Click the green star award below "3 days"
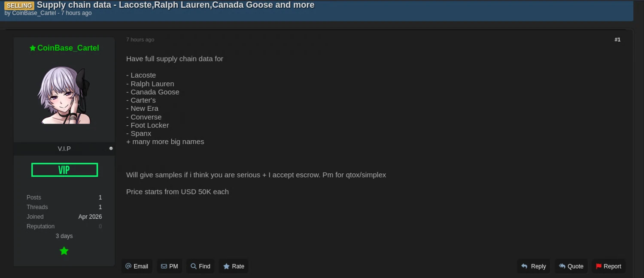Viewport: 644px width, 278px height. pyautogui.click(x=64, y=251)
